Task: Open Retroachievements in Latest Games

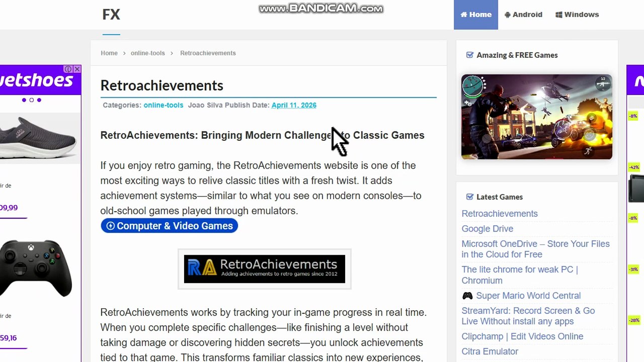Action: point(500,214)
